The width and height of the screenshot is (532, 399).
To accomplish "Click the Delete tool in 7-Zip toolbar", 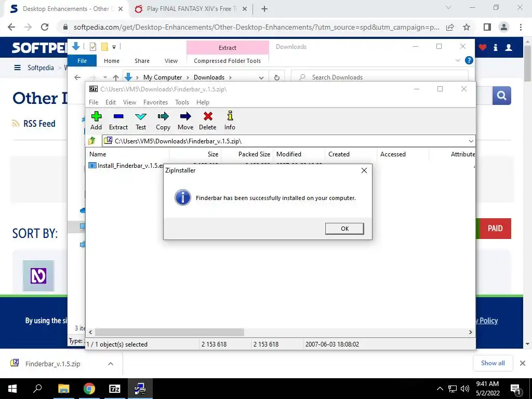I will point(208,121).
